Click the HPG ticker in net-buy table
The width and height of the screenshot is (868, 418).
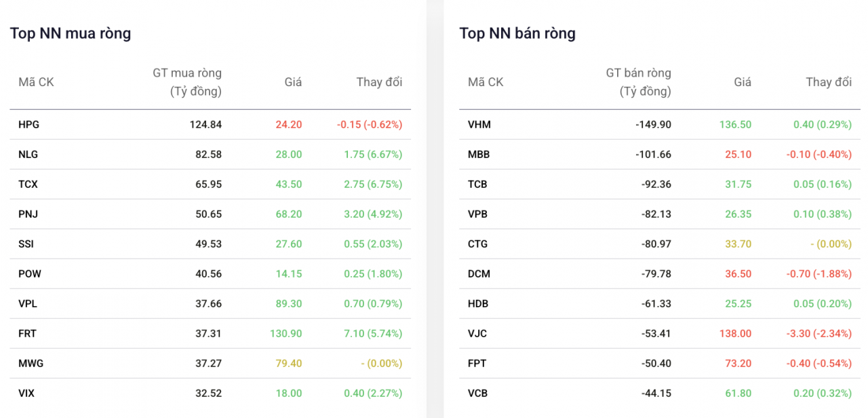pos(29,125)
